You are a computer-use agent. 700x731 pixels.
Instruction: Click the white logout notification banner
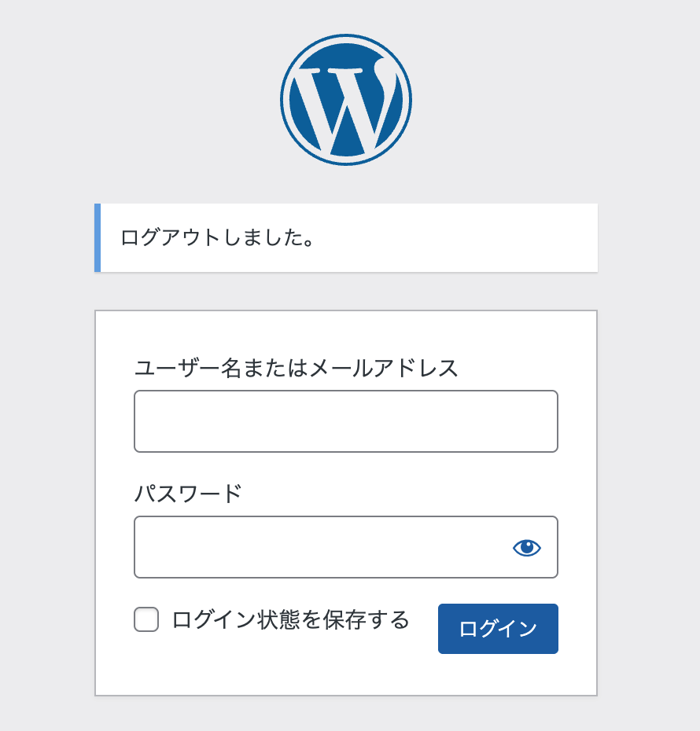coord(345,237)
